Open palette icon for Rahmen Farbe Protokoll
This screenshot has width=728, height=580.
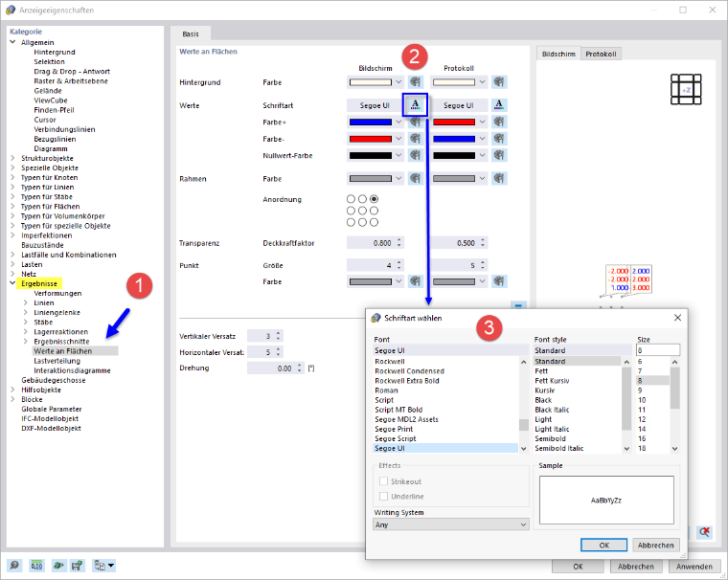pos(499,179)
